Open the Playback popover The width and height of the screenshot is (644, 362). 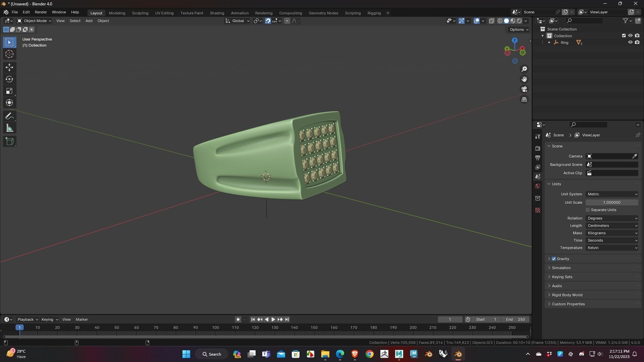click(x=28, y=319)
